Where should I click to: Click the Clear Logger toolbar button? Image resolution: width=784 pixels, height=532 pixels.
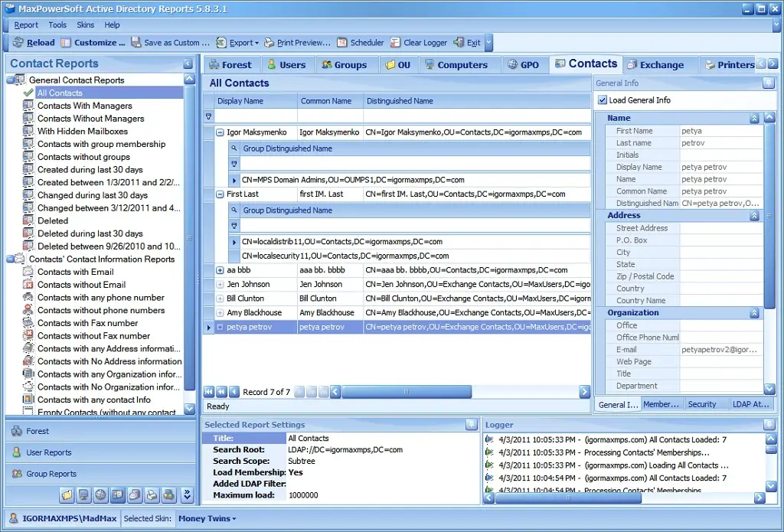tap(419, 43)
